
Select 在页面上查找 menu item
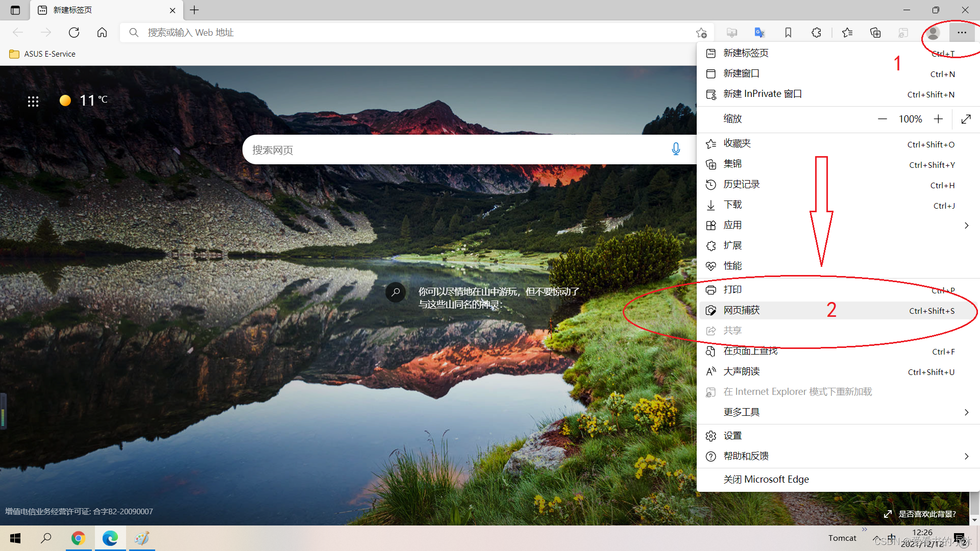click(x=837, y=351)
